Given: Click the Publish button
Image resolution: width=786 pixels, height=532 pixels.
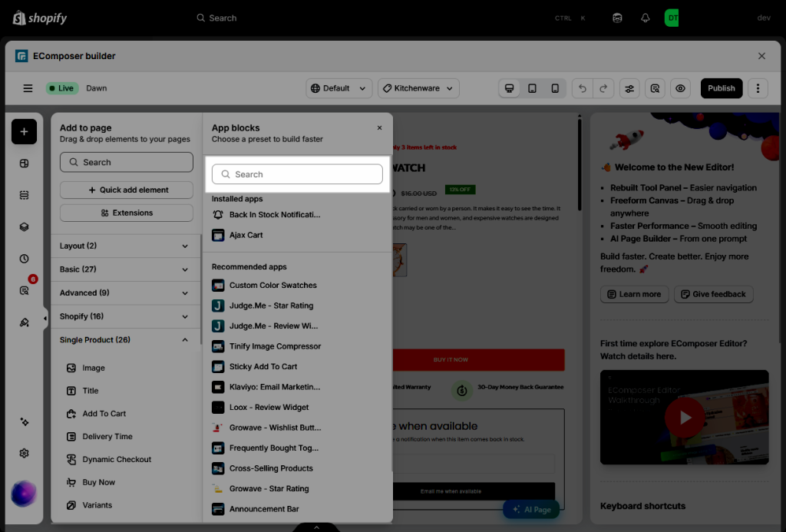Looking at the screenshot, I should coord(722,88).
